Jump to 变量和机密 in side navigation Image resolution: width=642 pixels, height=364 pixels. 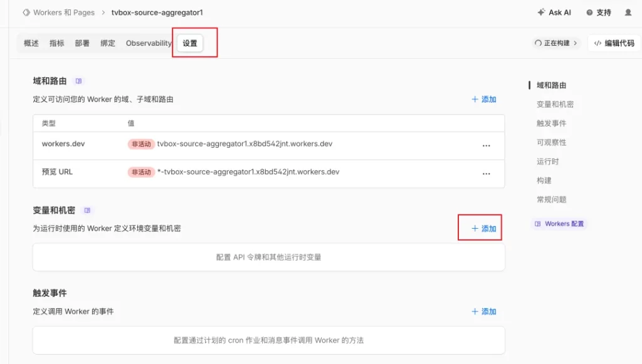(555, 104)
